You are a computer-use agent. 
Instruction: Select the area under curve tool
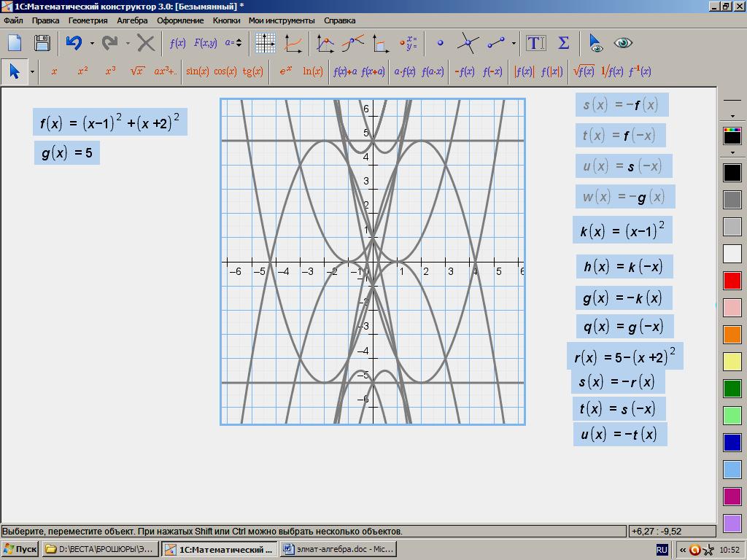[x=380, y=43]
